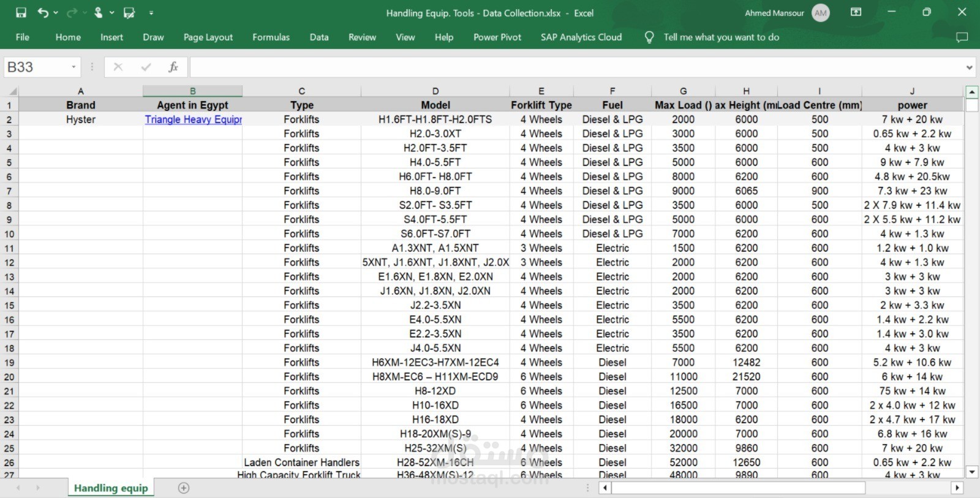The height and width of the screenshot is (498, 980).
Task: Open the Comments speech bubble icon
Action: coord(962,37)
